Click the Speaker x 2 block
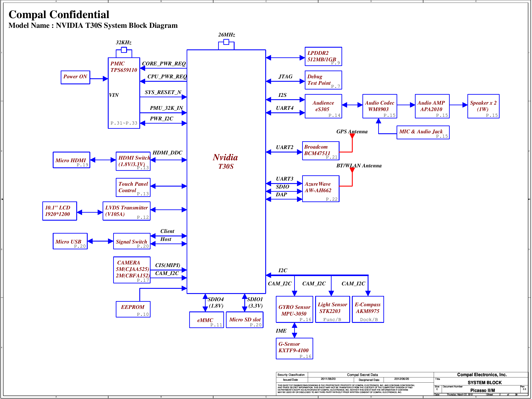This screenshot has width=532, height=399. [483, 106]
